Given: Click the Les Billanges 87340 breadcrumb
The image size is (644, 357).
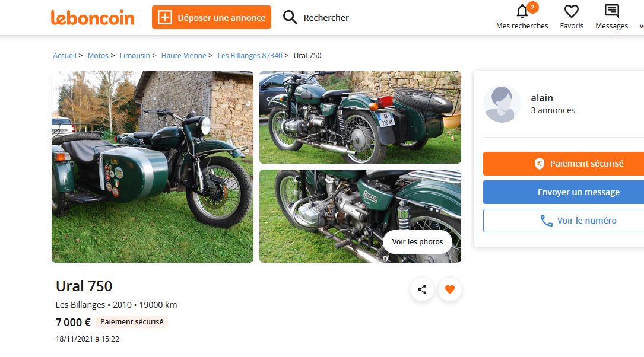Looking at the screenshot, I should point(250,56).
